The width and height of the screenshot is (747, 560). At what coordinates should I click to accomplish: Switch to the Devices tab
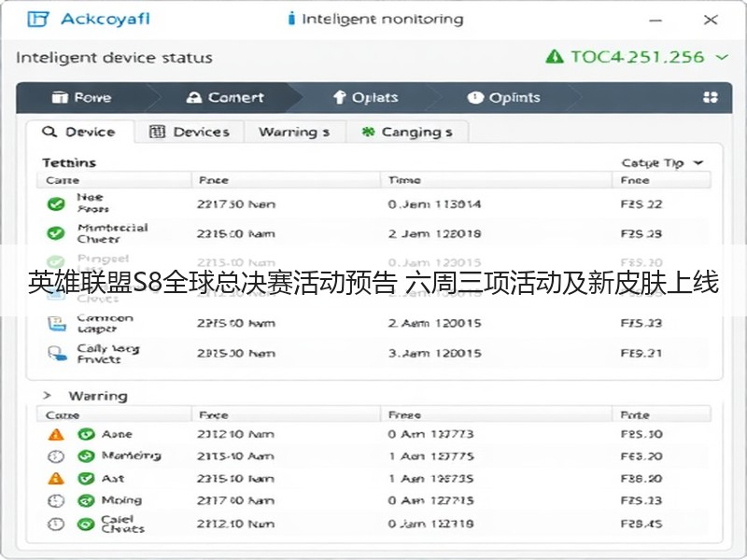tap(190, 132)
